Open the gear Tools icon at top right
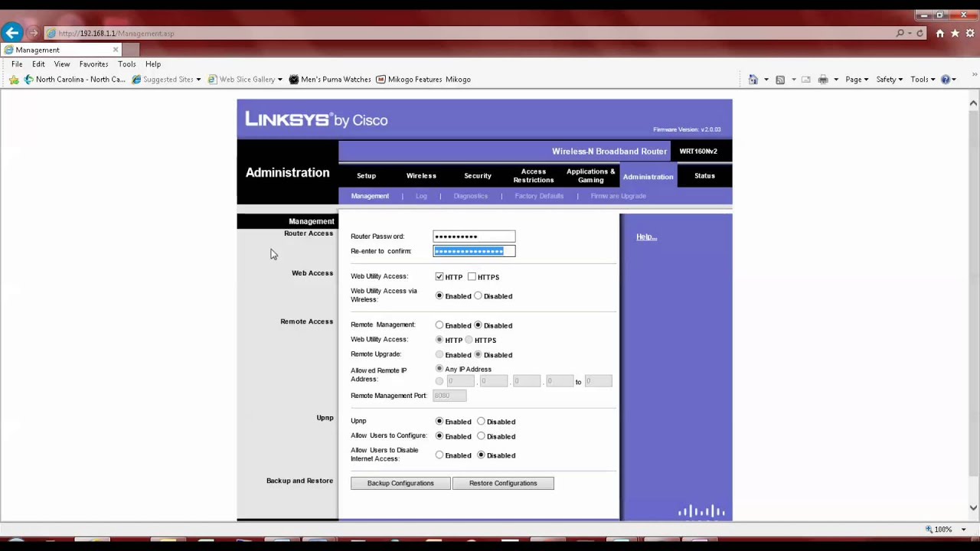The height and width of the screenshot is (551, 980). tap(970, 34)
